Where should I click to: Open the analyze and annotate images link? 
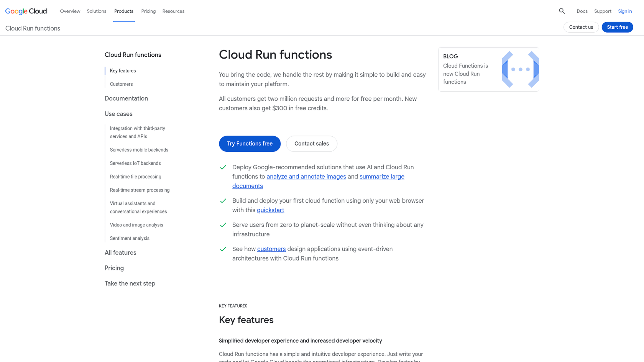[x=306, y=177]
